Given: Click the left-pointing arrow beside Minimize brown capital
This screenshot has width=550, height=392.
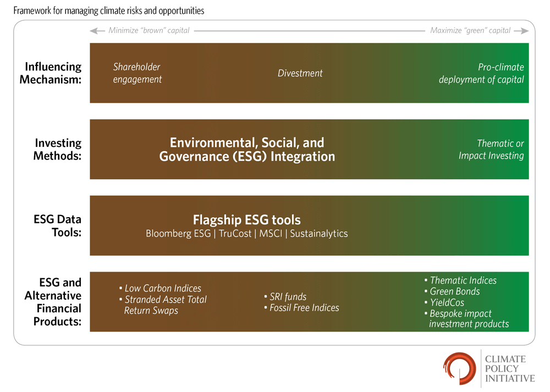Looking at the screenshot, I should pos(97,31).
